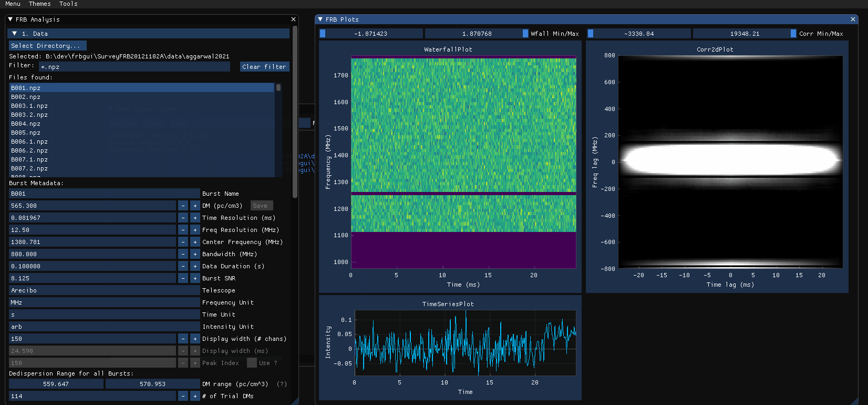Click Wfall maximum slider 1.870768

(x=477, y=34)
